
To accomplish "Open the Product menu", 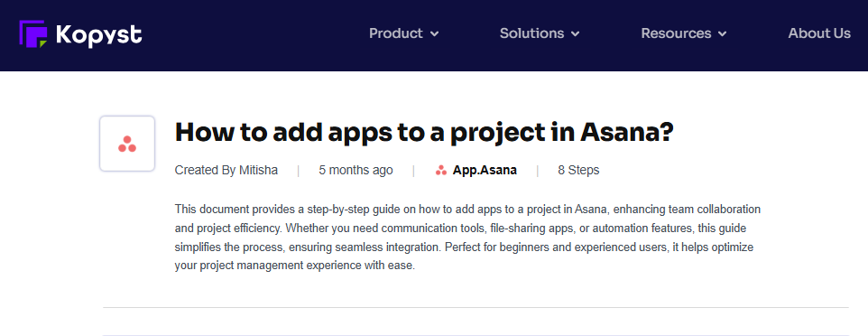I will click(x=396, y=33).
